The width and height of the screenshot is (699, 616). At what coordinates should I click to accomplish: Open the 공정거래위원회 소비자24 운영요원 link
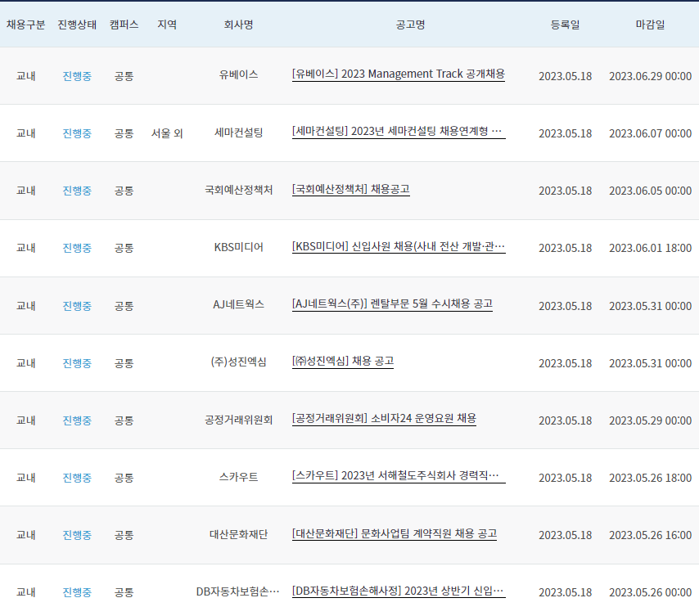point(384,419)
